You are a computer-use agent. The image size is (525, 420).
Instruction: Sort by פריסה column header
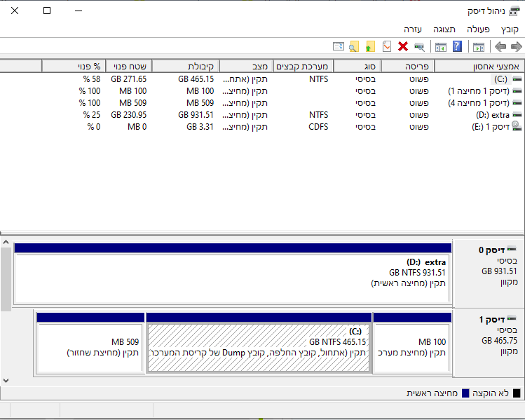click(407, 67)
